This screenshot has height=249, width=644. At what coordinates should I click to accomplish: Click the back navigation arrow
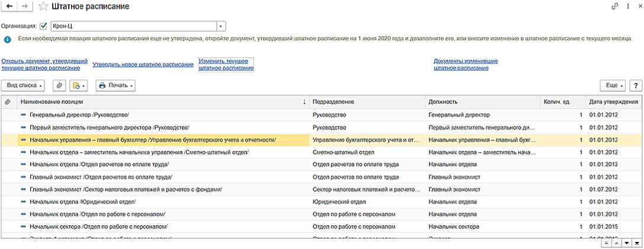click(x=9, y=6)
